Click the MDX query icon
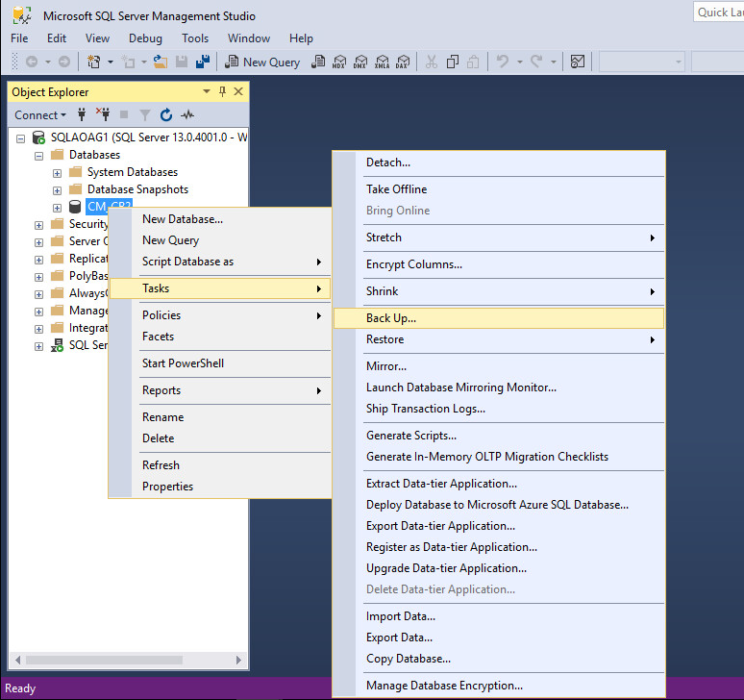This screenshot has height=700, width=744. click(338, 62)
